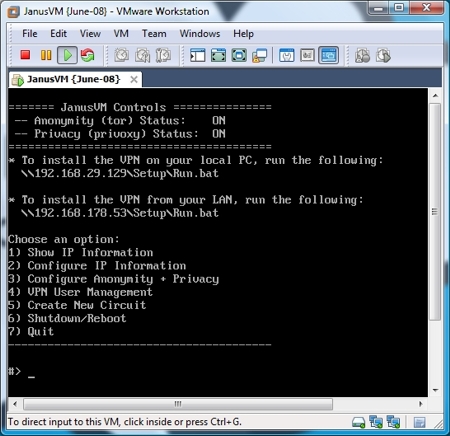This screenshot has width=450, height=436.
Task: Select the console view toolbar button
Action: (x=328, y=55)
